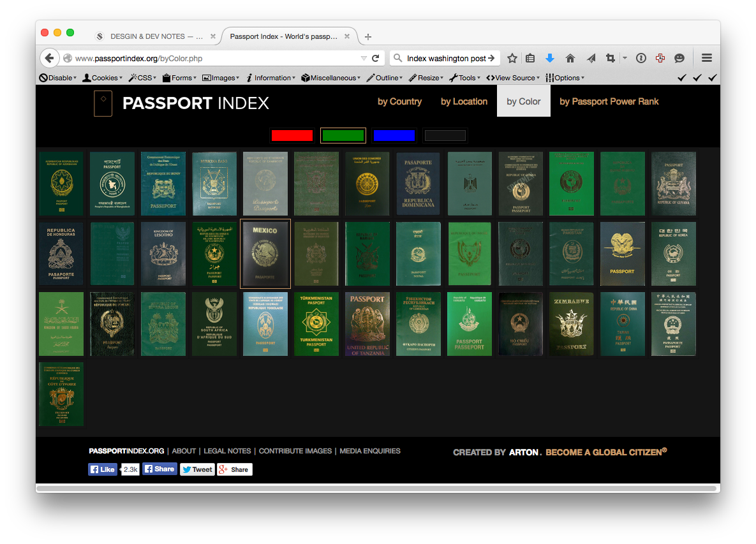Reload the page with refresh icon

[376, 58]
